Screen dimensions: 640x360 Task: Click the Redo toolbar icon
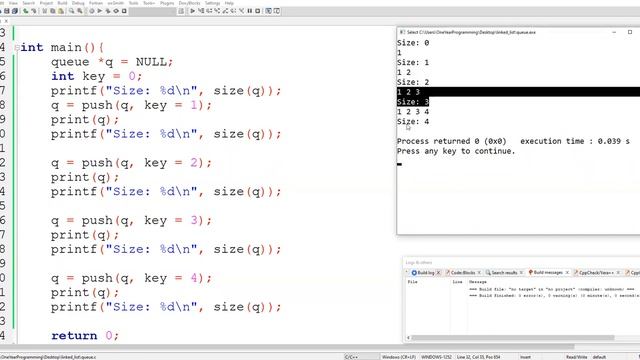33,11
